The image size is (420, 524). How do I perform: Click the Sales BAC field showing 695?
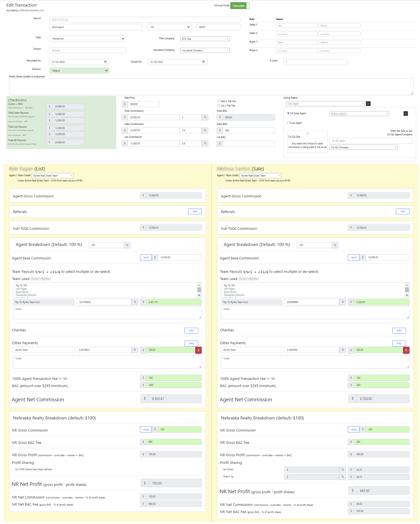point(249,131)
